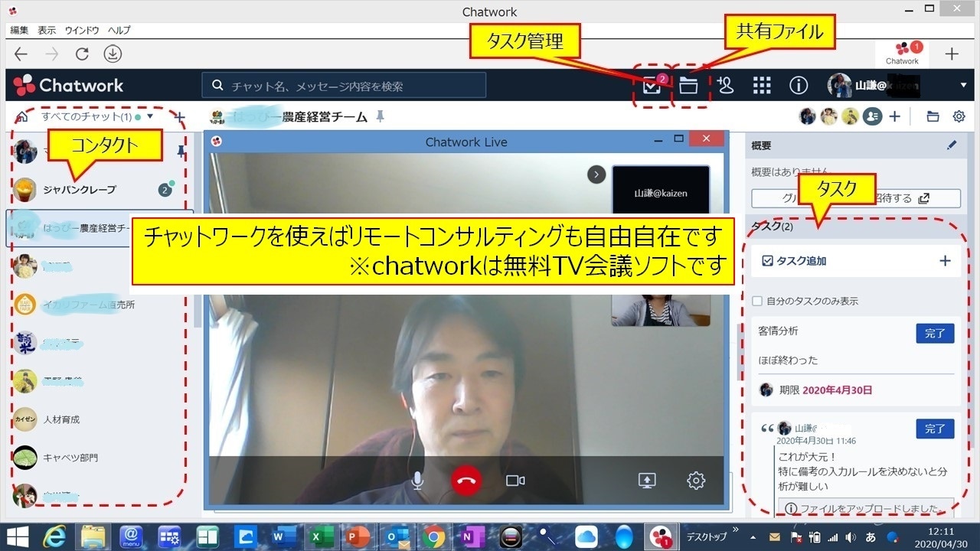
Task: Edit the 概要 description with the pencil
Action: (952, 145)
